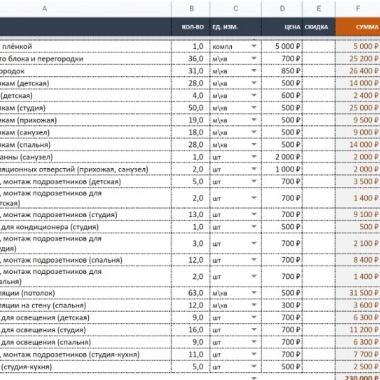
Task: Select quantity cell 31,0
Action: [191, 71]
